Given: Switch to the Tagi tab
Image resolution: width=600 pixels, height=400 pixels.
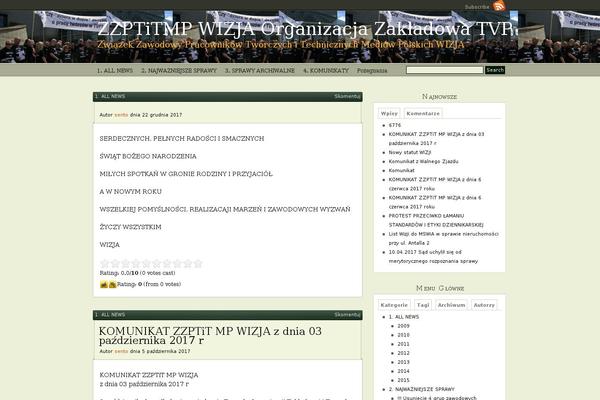Looking at the screenshot, I should (423, 305).
